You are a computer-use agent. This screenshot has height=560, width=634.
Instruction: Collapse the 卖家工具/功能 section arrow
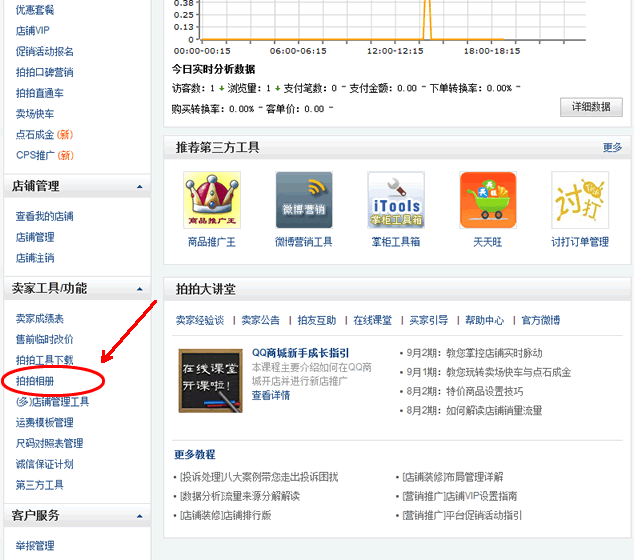(x=139, y=289)
